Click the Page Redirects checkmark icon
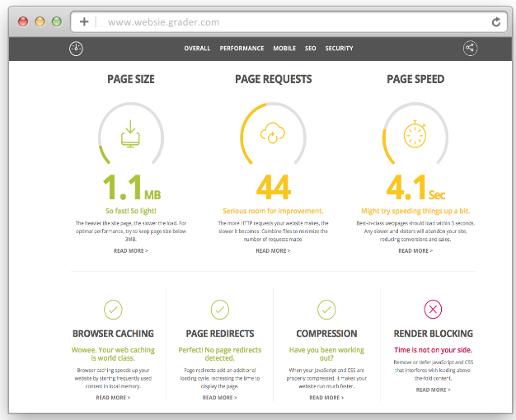Screen dimensions: 516x420 click(x=220, y=310)
